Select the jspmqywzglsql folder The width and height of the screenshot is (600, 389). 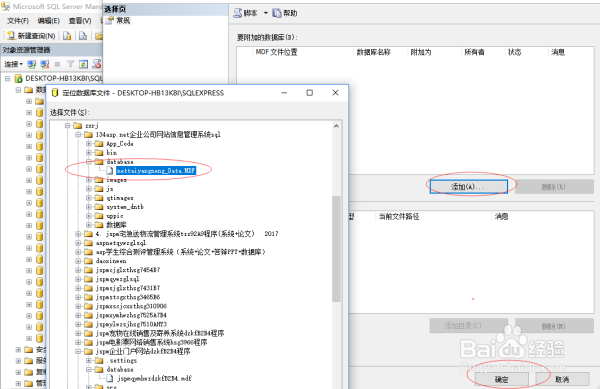coord(117,279)
